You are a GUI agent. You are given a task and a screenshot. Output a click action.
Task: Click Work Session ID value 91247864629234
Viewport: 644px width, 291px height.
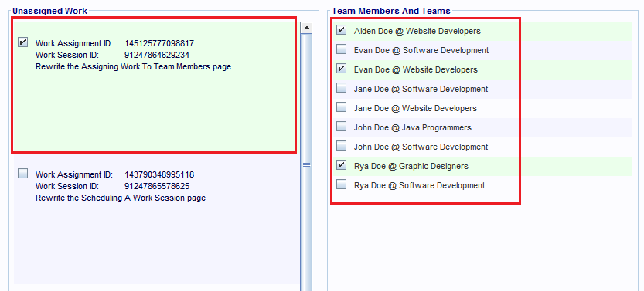pos(157,55)
